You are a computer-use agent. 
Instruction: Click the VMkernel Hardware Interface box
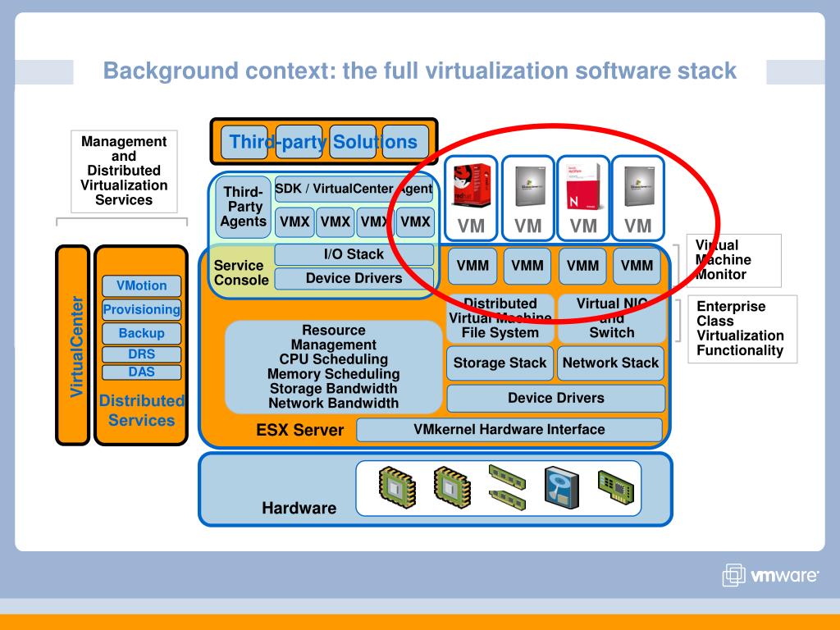509,430
